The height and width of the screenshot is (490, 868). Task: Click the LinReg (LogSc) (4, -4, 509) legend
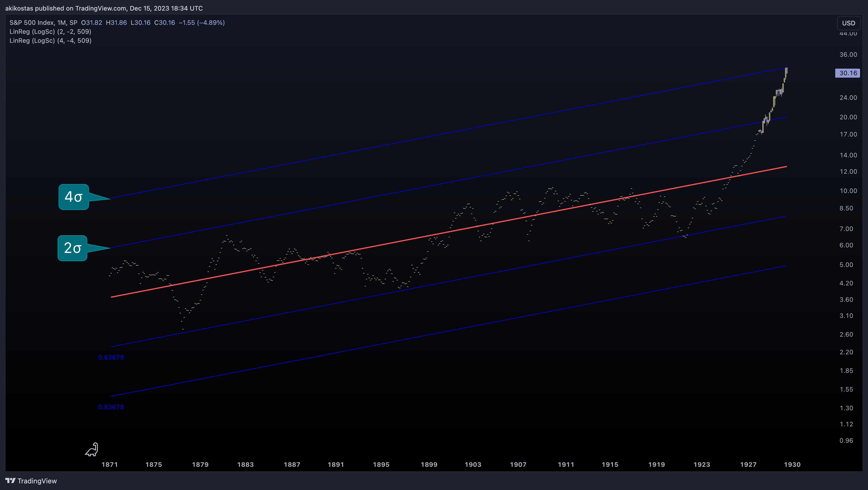click(x=50, y=40)
